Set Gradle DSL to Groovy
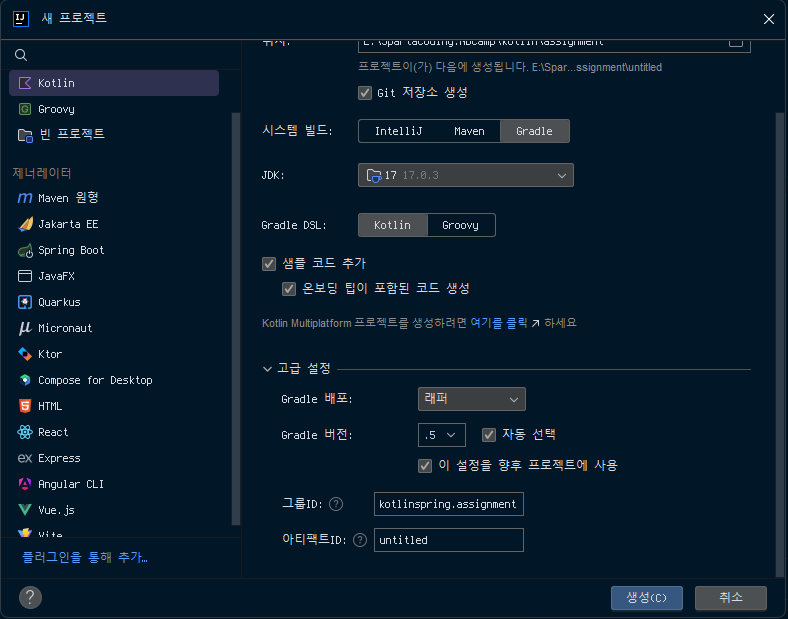 (x=460, y=225)
